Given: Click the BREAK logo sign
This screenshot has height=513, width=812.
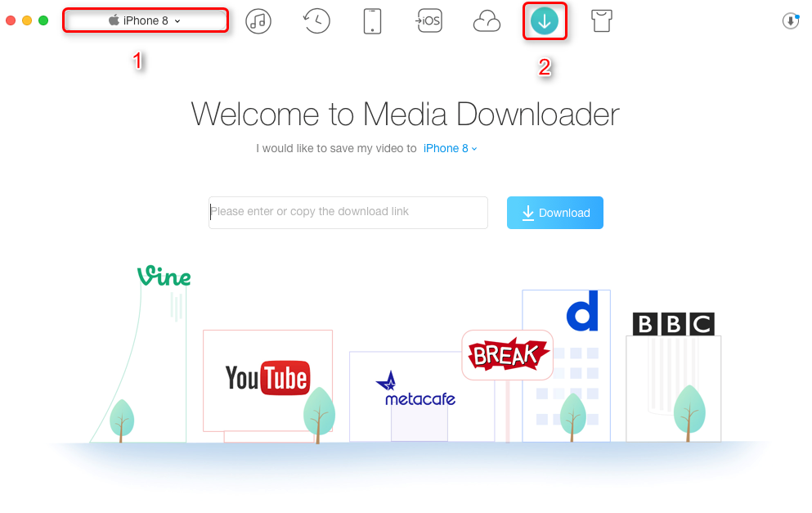Looking at the screenshot, I should (x=508, y=354).
